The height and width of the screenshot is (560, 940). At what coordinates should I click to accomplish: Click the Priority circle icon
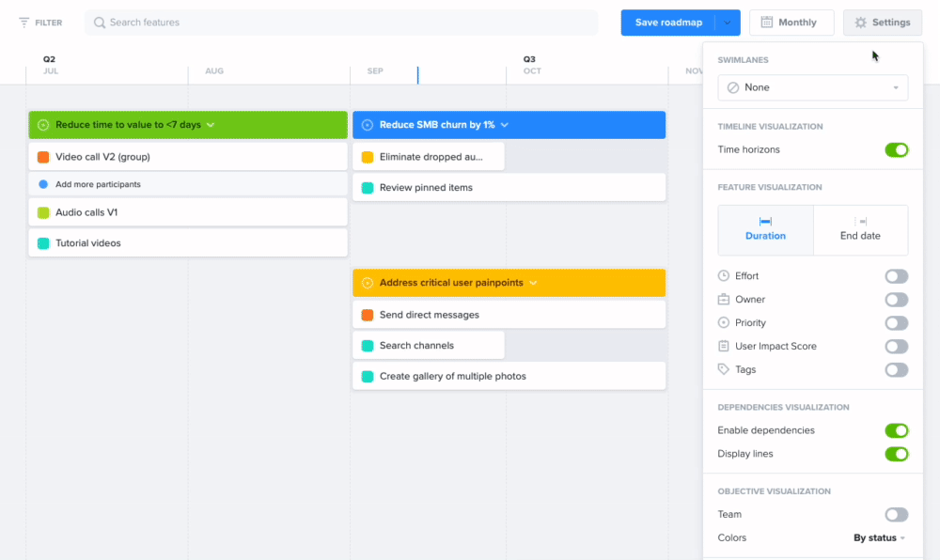724,322
